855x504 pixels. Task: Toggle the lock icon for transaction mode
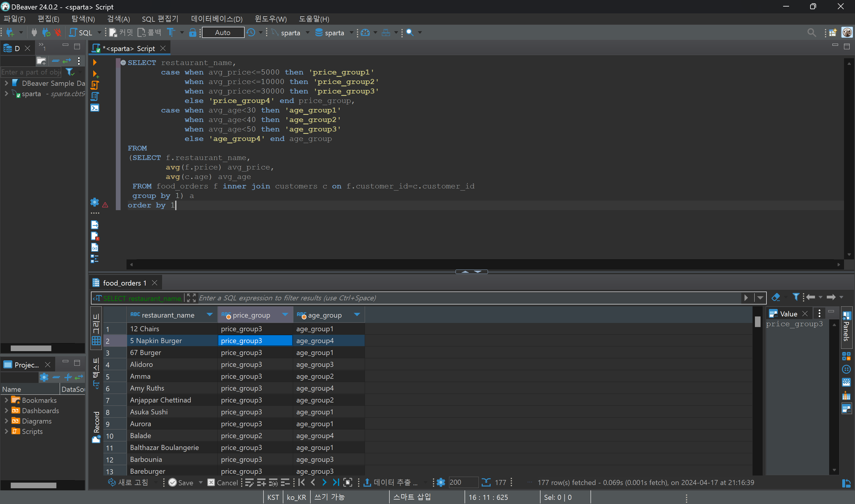click(193, 33)
